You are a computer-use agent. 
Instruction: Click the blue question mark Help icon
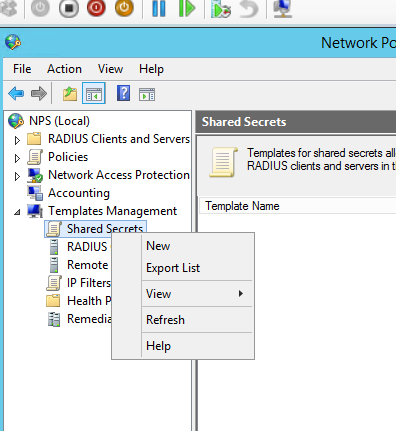(123, 93)
